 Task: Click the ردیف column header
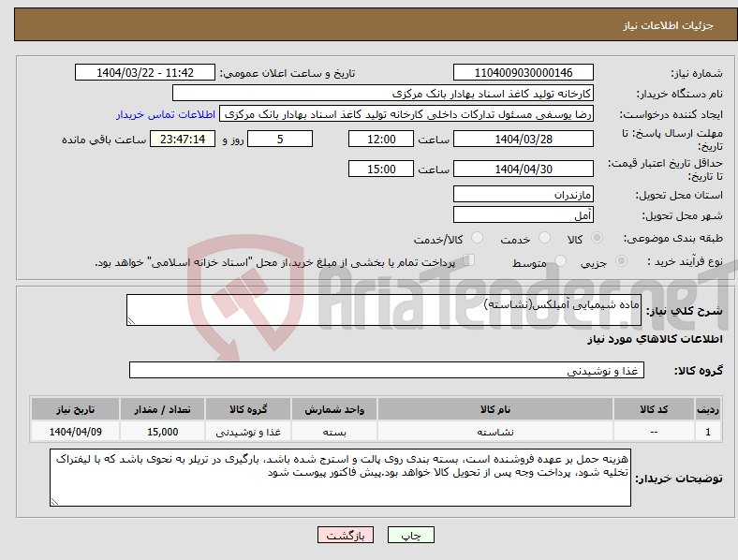click(x=708, y=409)
